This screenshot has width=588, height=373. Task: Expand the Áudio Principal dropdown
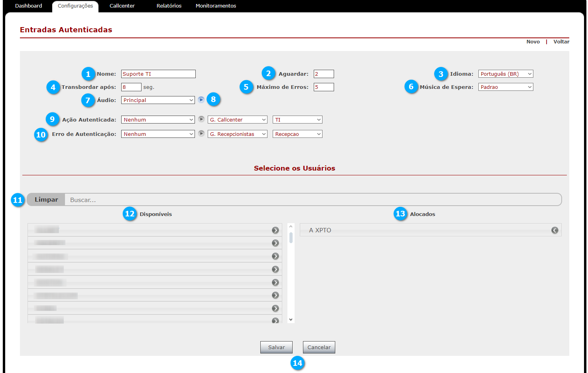pos(158,100)
